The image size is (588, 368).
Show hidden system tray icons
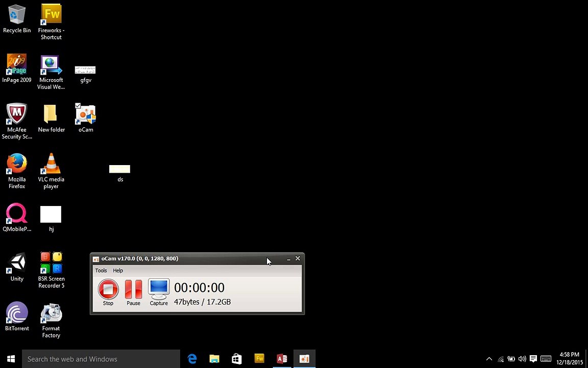click(489, 359)
